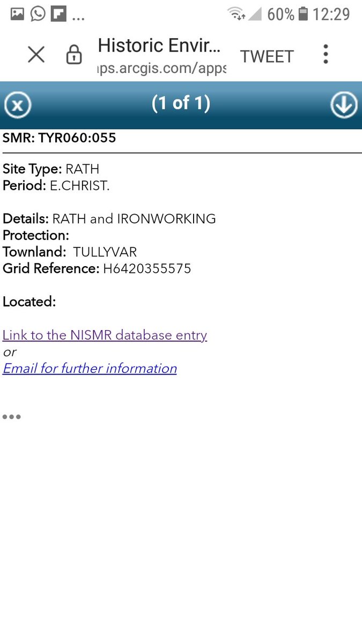
Task: Open the NISMR database entry link
Action: point(105,335)
